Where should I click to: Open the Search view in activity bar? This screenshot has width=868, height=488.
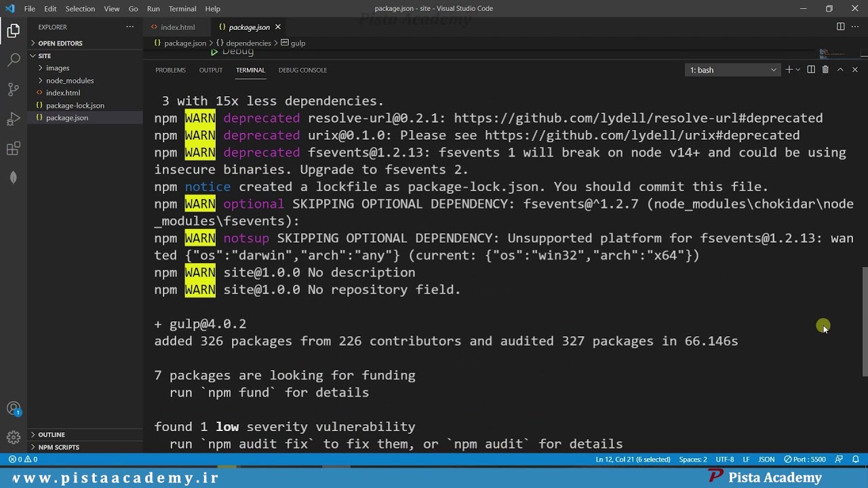click(x=14, y=60)
